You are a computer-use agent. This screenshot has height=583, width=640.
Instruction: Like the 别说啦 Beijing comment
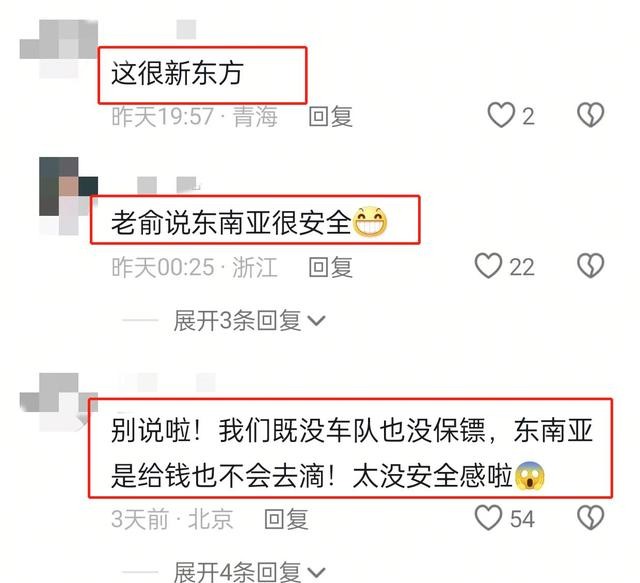click(x=488, y=518)
